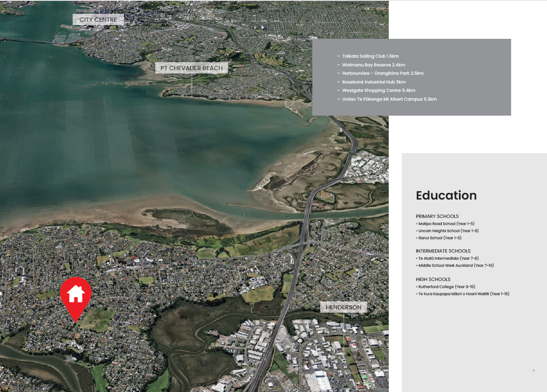Viewport: 547px width, 392px height.
Task: Select the CITY CENTRE map label
Action: pyautogui.click(x=98, y=20)
